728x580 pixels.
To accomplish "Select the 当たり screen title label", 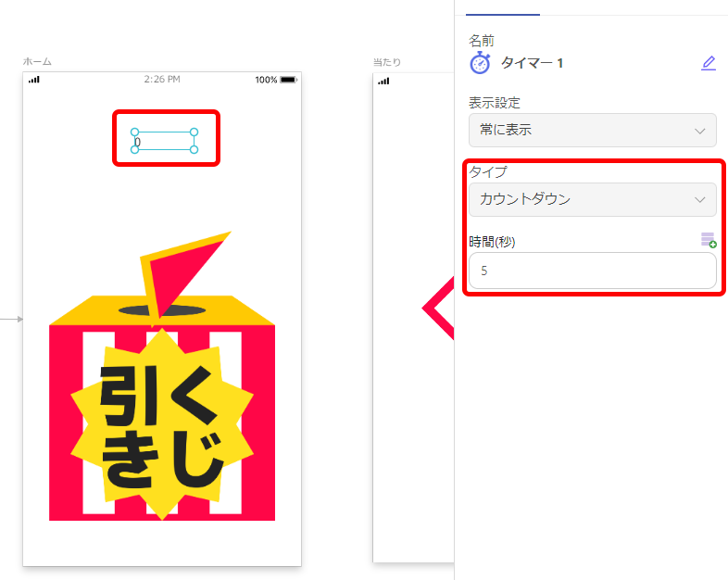I will tap(387, 62).
